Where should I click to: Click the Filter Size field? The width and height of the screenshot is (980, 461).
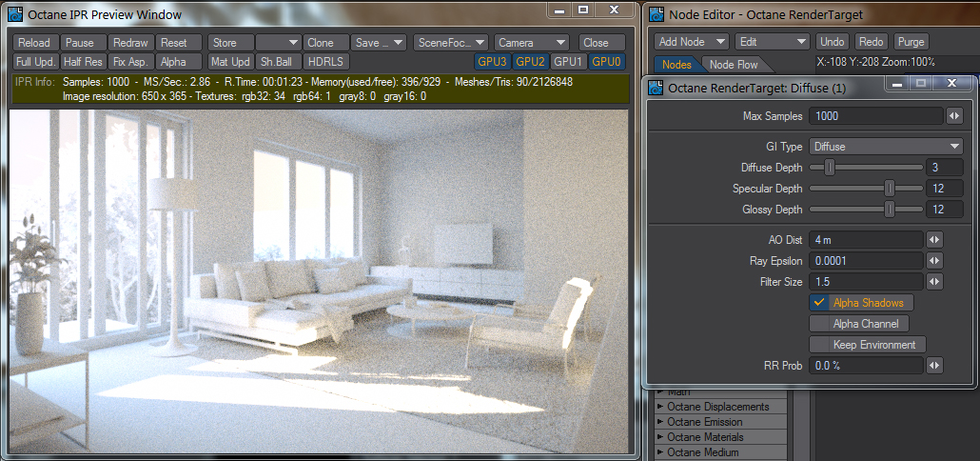click(x=866, y=282)
